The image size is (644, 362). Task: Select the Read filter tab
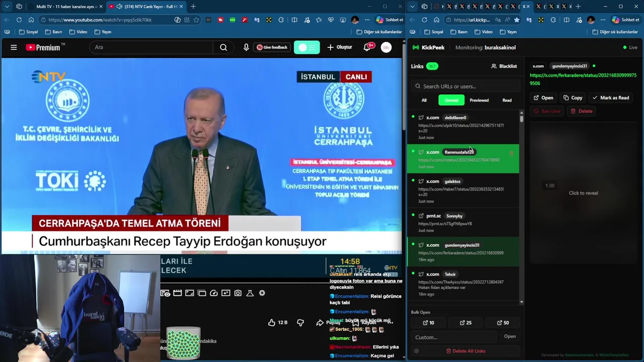tap(507, 100)
